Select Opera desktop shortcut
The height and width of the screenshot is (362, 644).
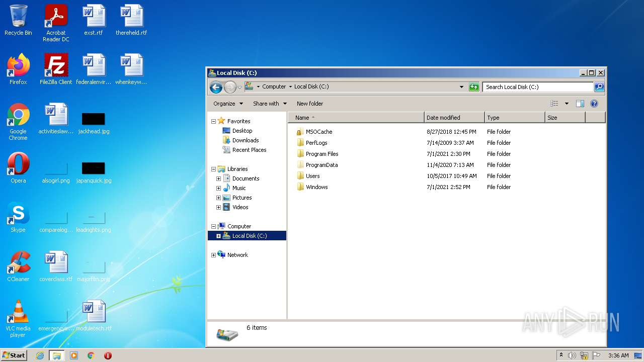[x=18, y=168]
